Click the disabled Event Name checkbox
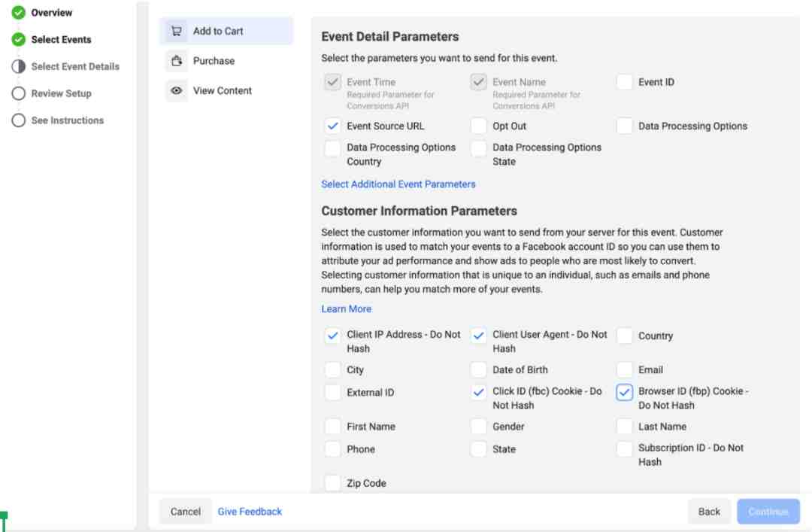This screenshot has width=812, height=532. click(478, 82)
